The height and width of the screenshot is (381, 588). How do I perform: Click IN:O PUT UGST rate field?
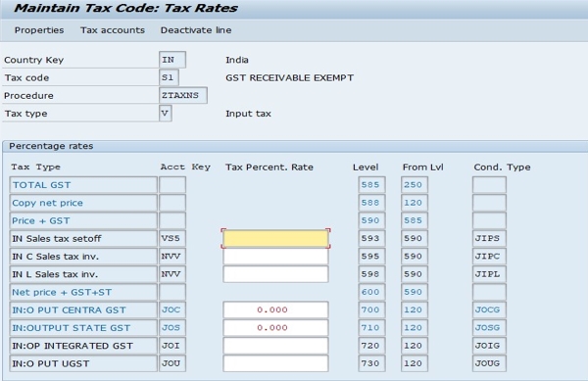(275, 363)
